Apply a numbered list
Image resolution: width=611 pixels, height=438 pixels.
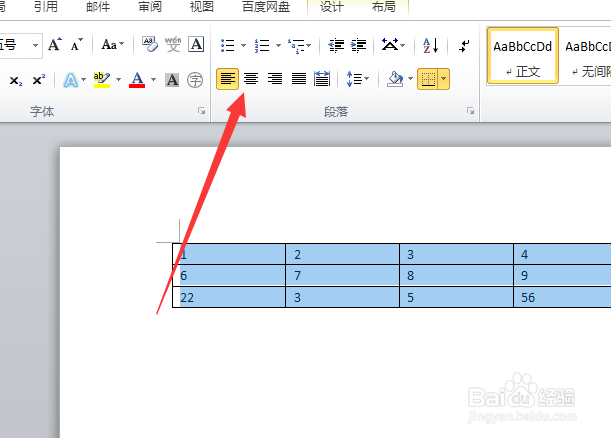[262, 46]
